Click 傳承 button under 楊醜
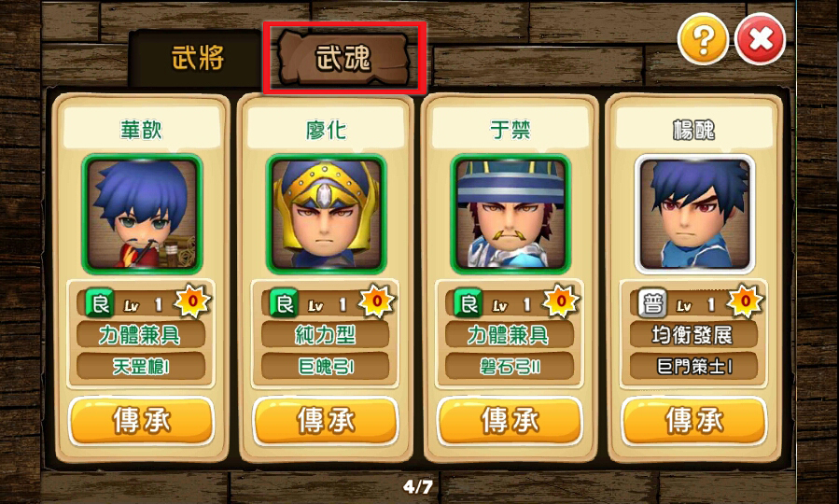 point(694,421)
